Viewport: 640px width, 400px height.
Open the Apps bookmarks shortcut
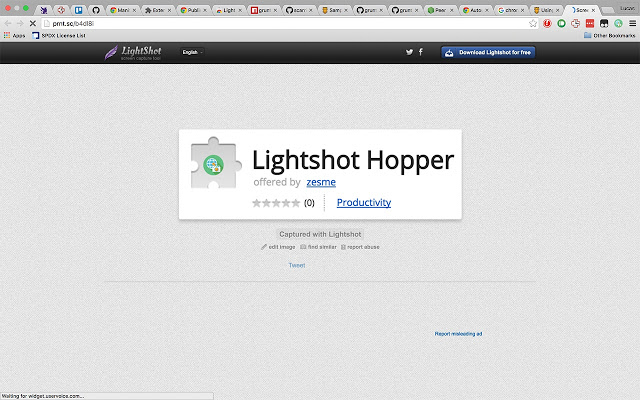click(14, 36)
